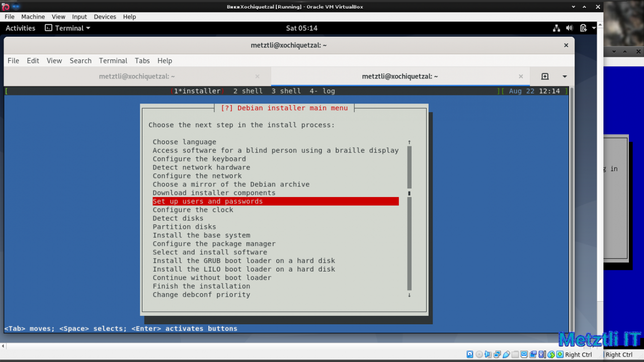Click the VirtualBox horizontal scrollbar left arrow
This screenshot has height=362, width=644.
[x=3, y=346]
